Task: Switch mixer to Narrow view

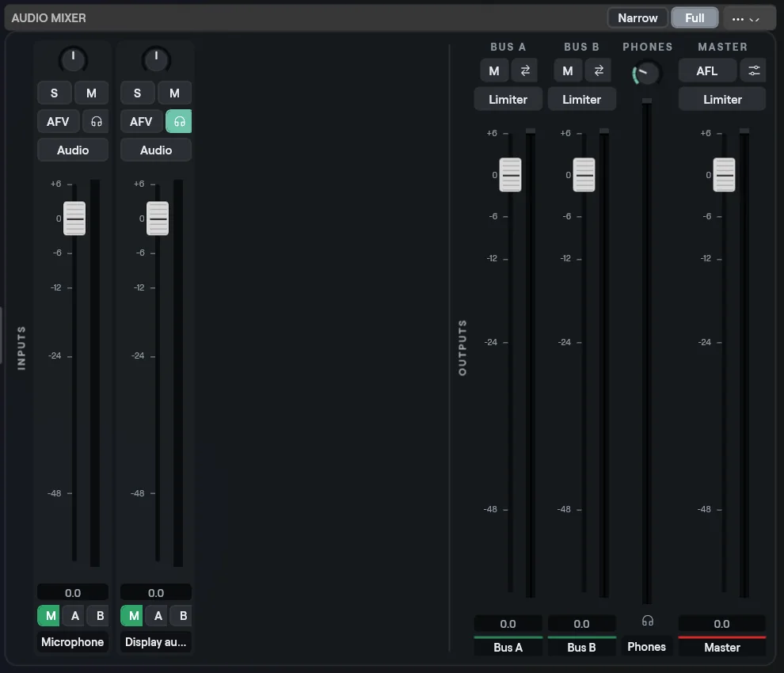Action: tap(637, 18)
